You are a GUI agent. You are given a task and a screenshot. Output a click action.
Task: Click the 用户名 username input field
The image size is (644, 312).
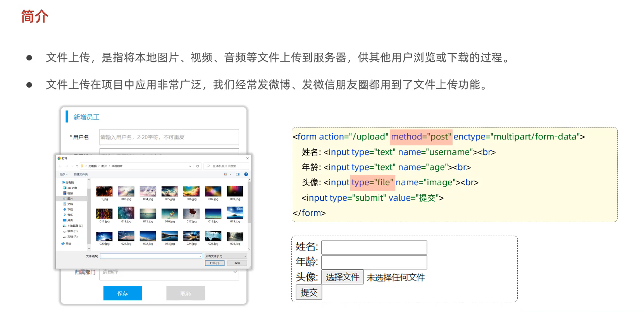[x=169, y=137]
